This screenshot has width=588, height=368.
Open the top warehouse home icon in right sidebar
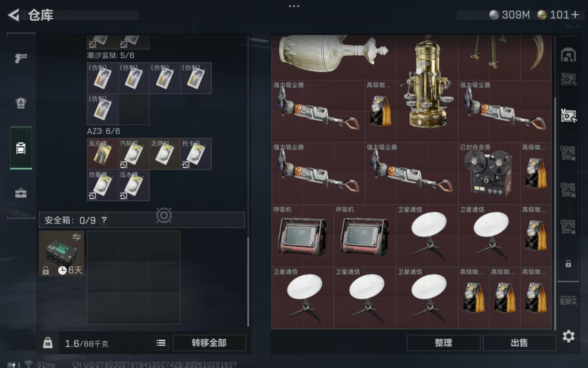click(568, 55)
